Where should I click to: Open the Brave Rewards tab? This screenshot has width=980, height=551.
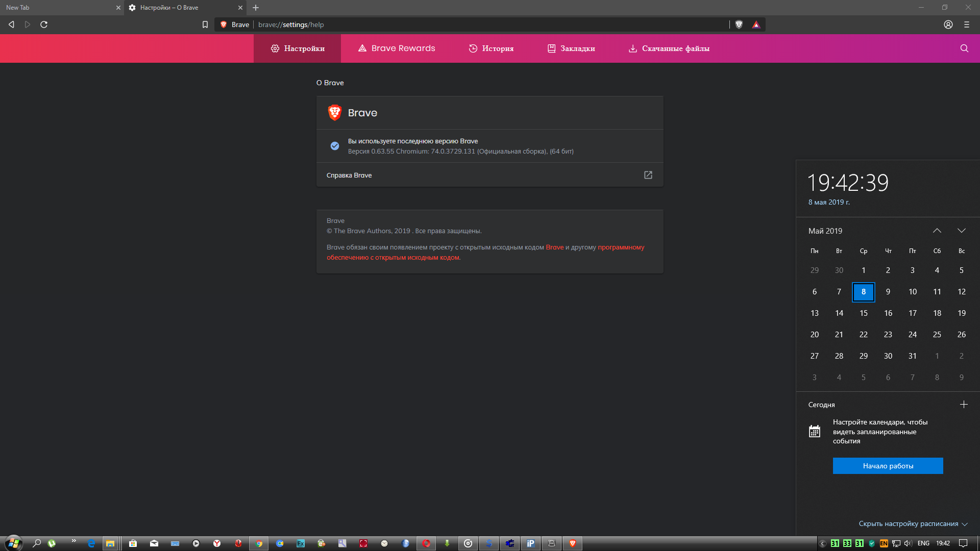point(397,48)
